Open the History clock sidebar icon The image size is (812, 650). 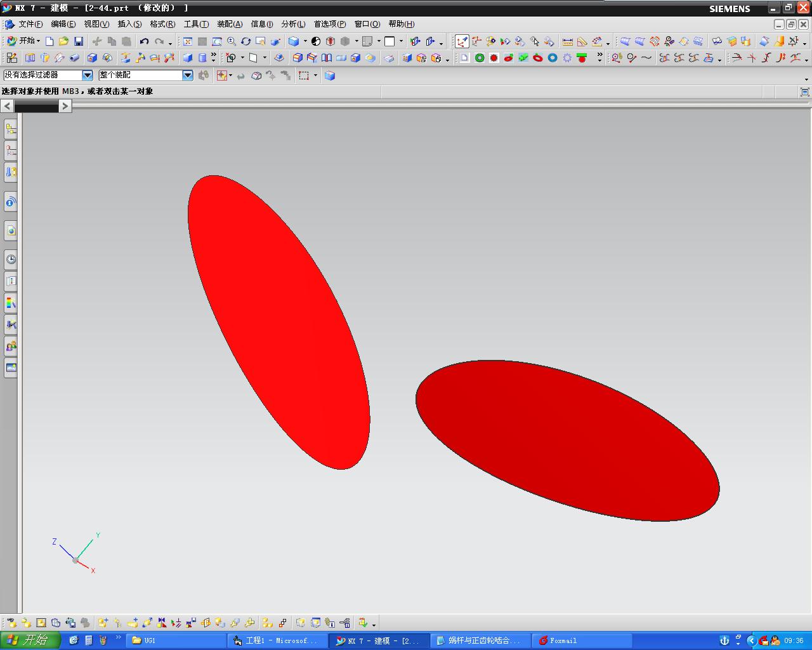[x=11, y=259]
